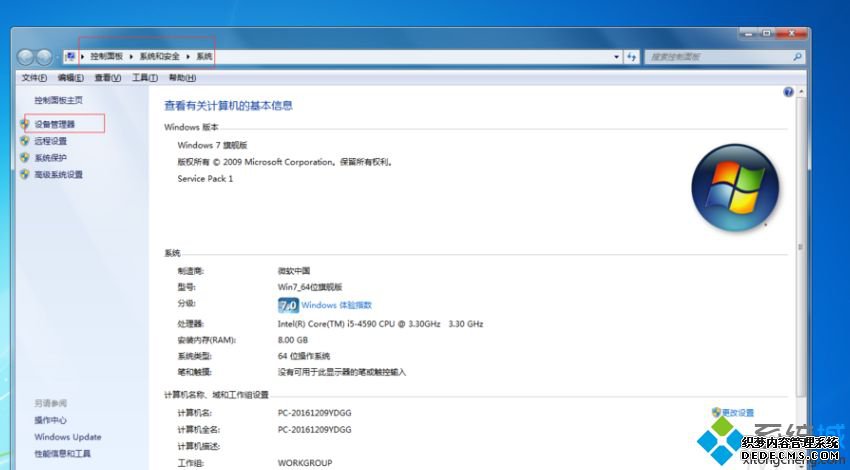
Task: Select the 8.00 GB memory value
Action: click(x=293, y=340)
